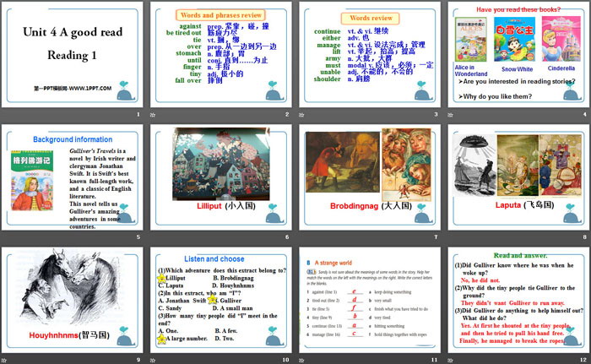Select the 'Read and answer' slide thumbnail
This screenshot has height=364, width=591.
coord(518,300)
